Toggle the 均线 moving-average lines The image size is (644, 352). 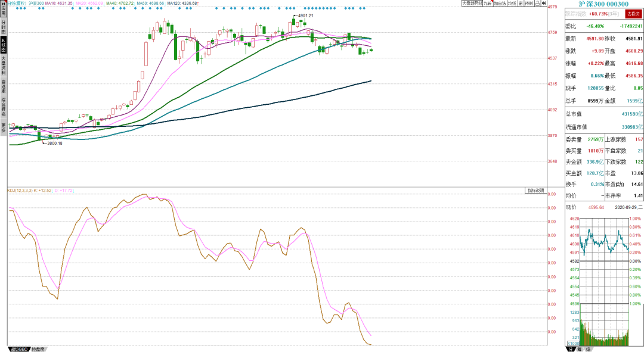512,4
